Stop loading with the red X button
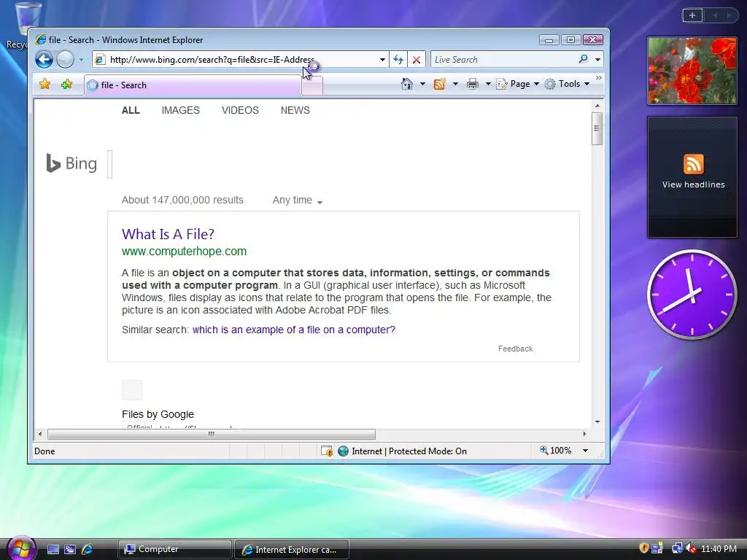 (417, 60)
